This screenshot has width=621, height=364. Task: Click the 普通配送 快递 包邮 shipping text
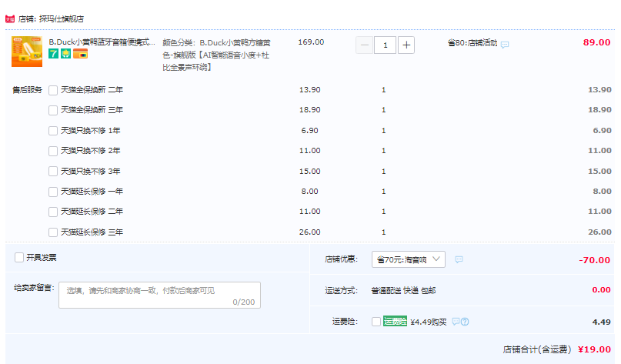(403, 291)
